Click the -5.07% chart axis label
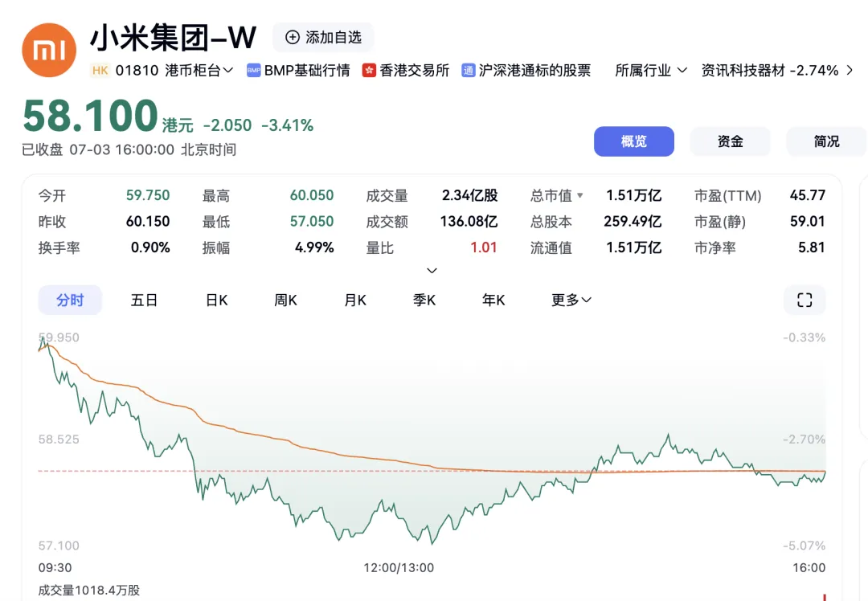This screenshot has height=601, width=868. coord(804,546)
